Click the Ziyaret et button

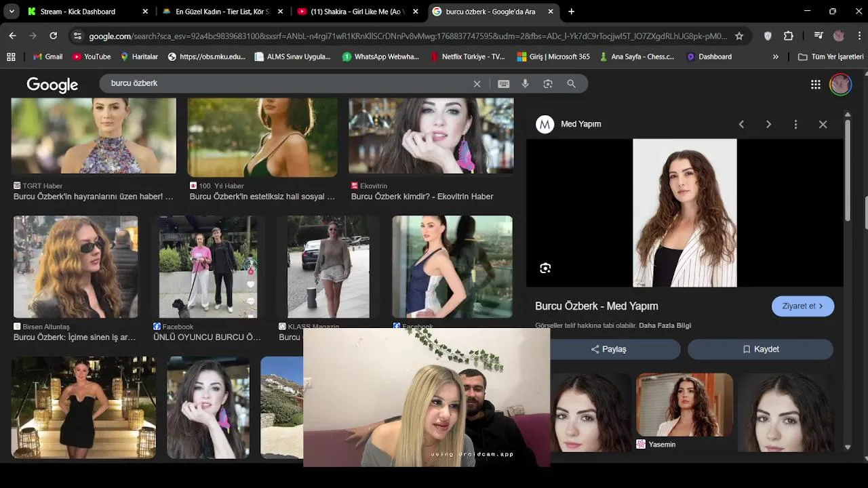click(803, 306)
